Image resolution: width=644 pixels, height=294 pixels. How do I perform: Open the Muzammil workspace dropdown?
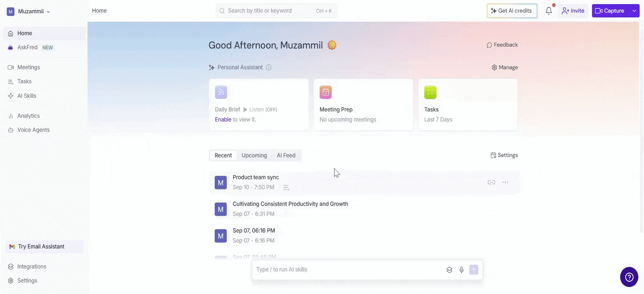coord(29,11)
